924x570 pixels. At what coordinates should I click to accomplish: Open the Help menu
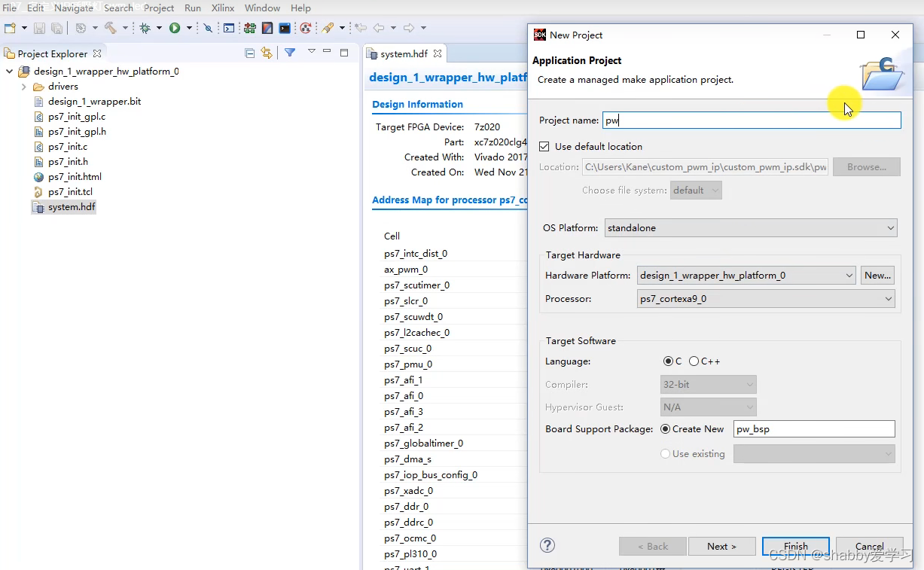click(300, 8)
